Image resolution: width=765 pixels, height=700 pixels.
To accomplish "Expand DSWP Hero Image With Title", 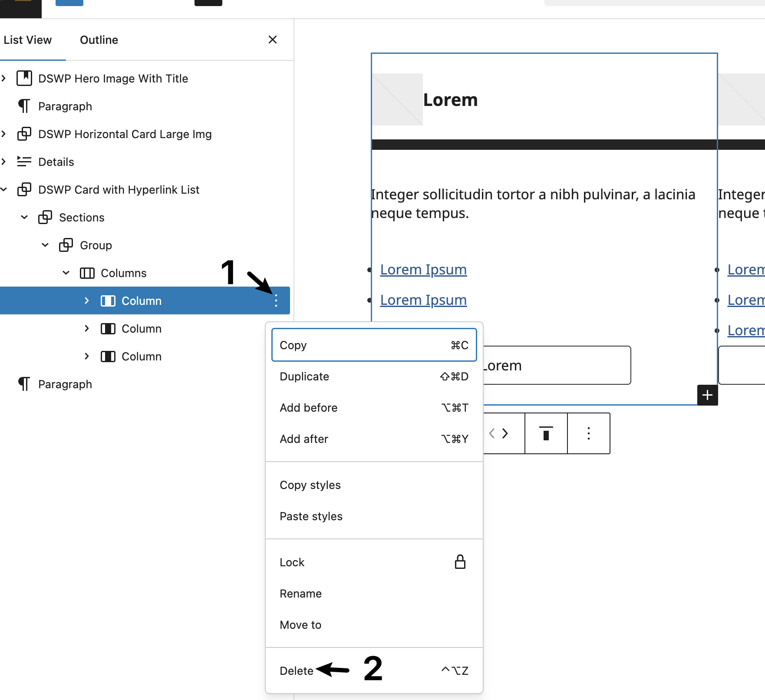I will point(4,78).
